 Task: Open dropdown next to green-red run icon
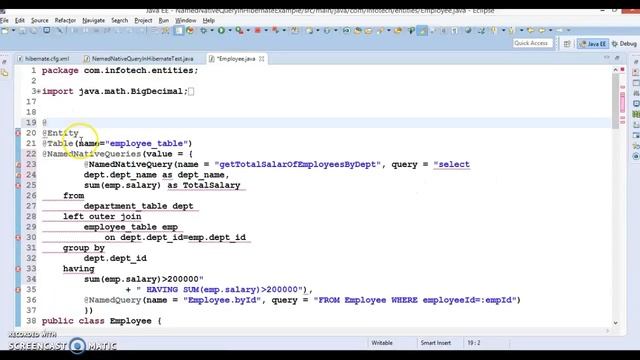(x=248, y=31)
